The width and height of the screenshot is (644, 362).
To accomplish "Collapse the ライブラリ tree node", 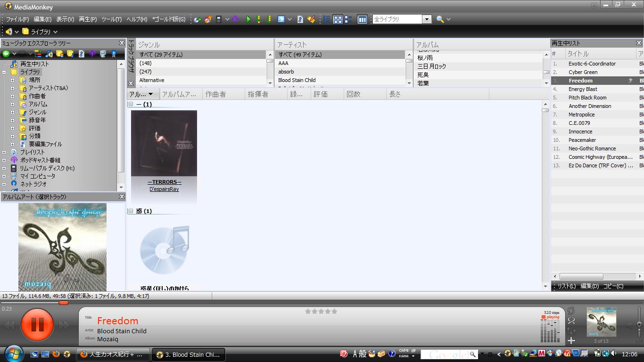I will 4,72.
